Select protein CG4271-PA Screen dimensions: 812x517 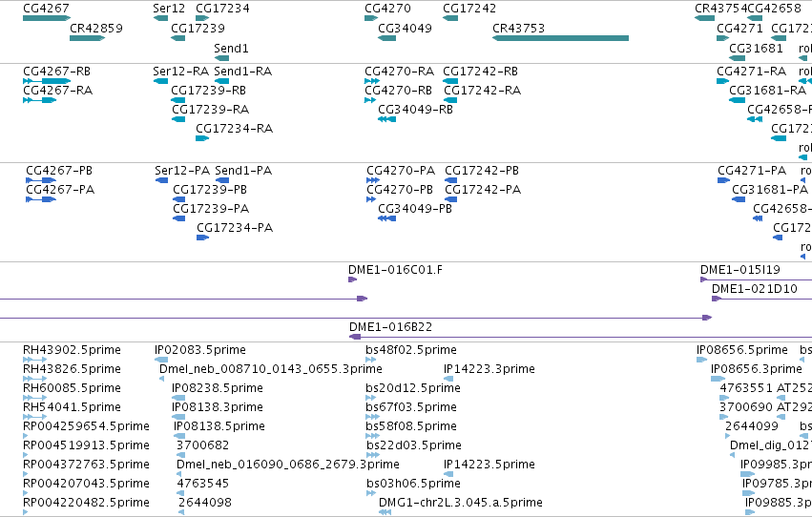coord(724,180)
